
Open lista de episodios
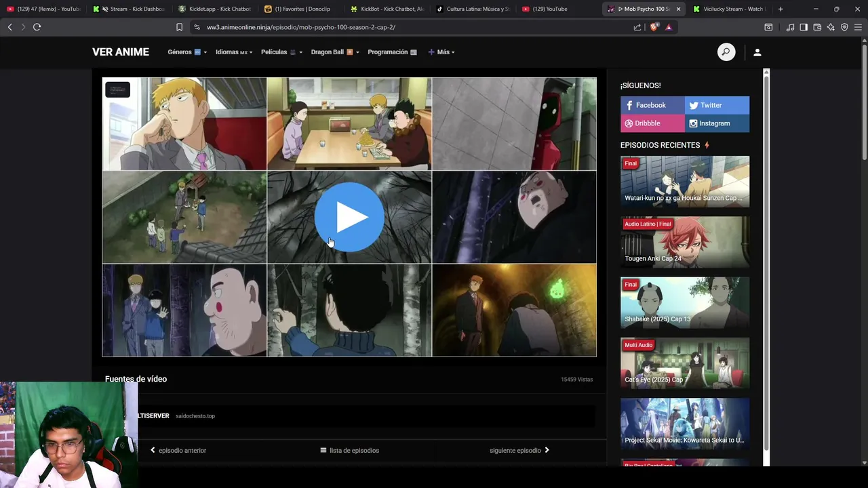point(349,450)
